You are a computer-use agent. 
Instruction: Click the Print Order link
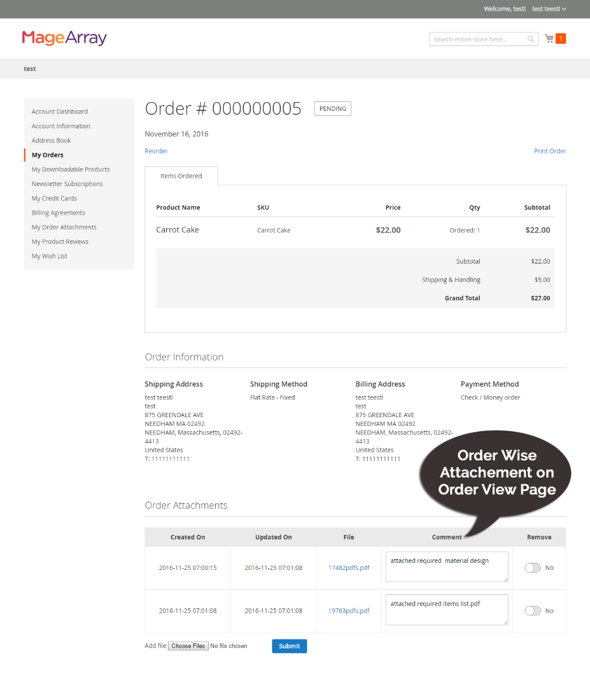(550, 150)
